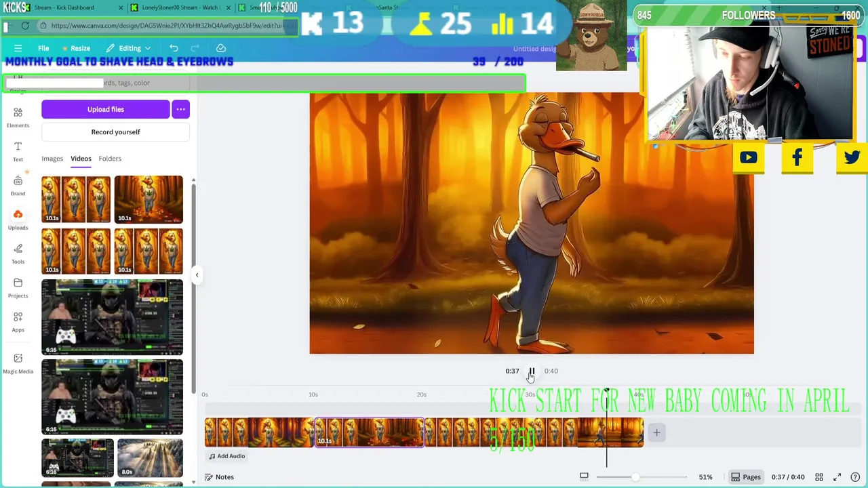Select the first 10.1s duck video thumbnail
868x488 pixels.
(x=76, y=199)
